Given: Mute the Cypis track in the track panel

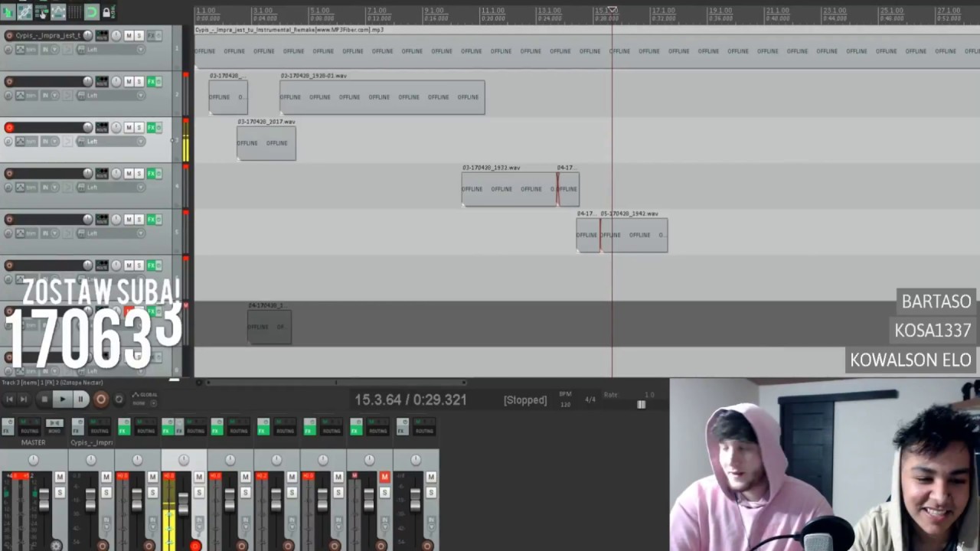Looking at the screenshot, I should pos(129,36).
